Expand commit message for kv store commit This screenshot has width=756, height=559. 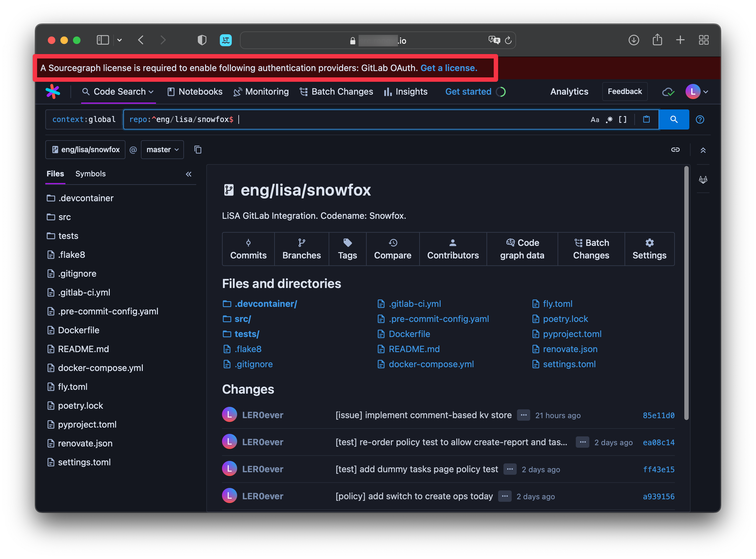523,415
